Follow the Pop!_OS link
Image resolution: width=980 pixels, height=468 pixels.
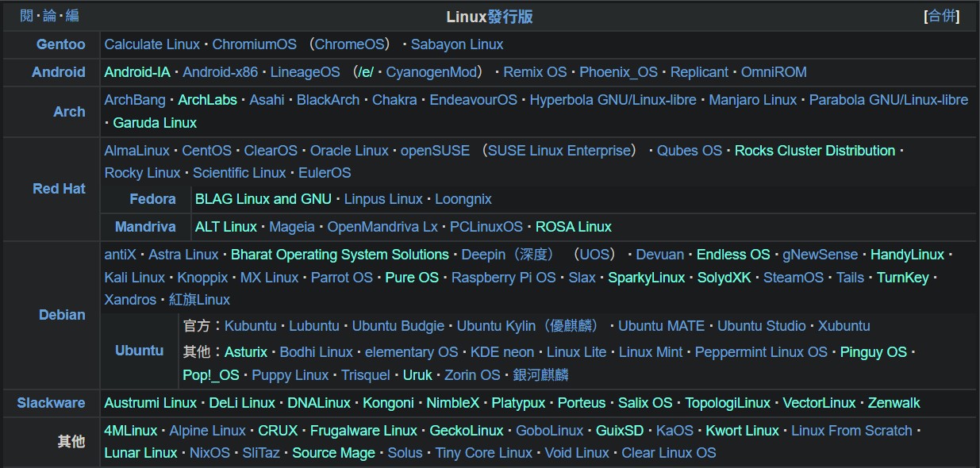pyautogui.click(x=211, y=375)
